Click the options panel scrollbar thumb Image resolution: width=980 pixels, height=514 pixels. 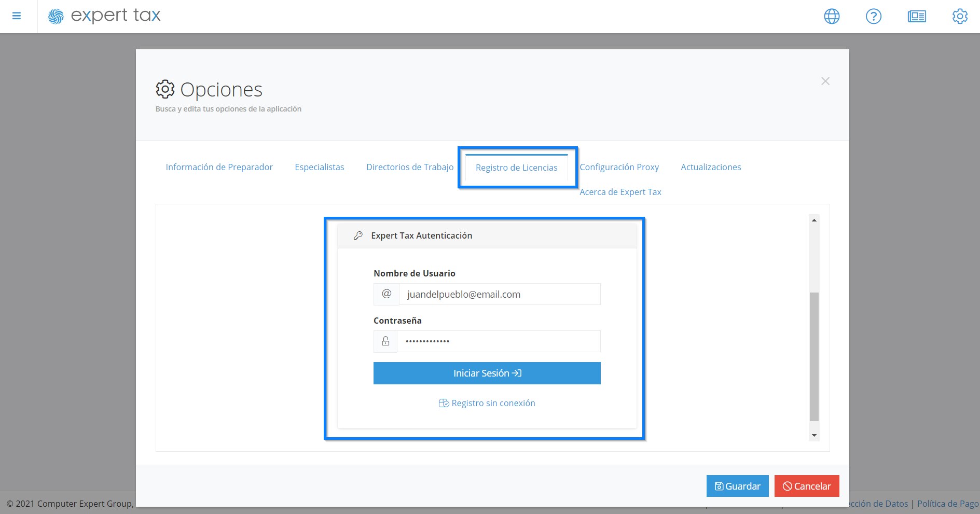[814, 357]
